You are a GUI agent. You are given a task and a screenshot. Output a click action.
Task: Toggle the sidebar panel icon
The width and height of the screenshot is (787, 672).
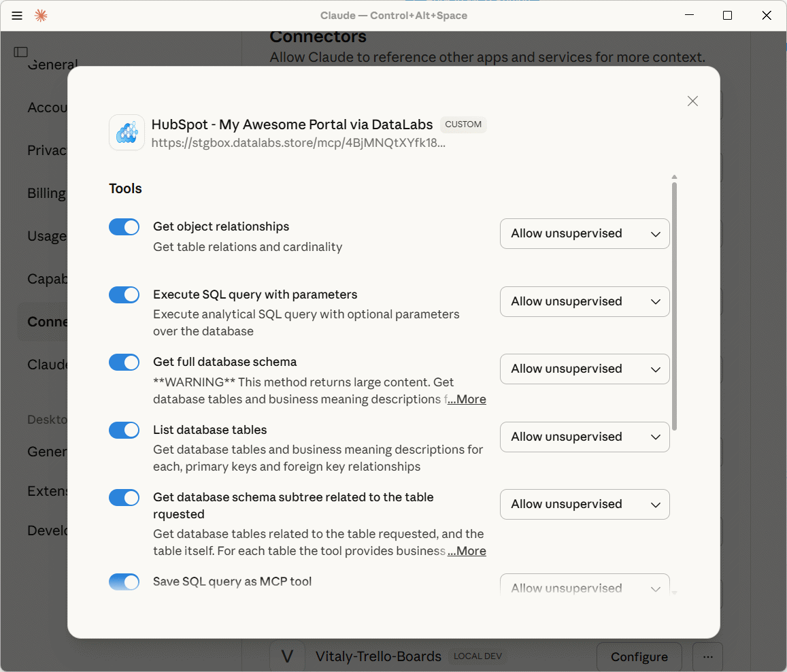[x=21, y=52]
